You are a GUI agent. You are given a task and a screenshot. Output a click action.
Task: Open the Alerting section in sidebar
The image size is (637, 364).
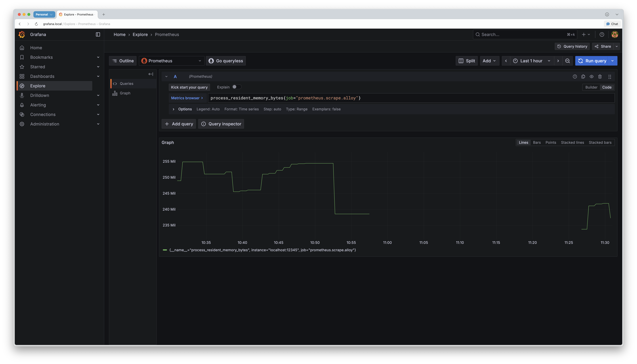click(38, 105)
